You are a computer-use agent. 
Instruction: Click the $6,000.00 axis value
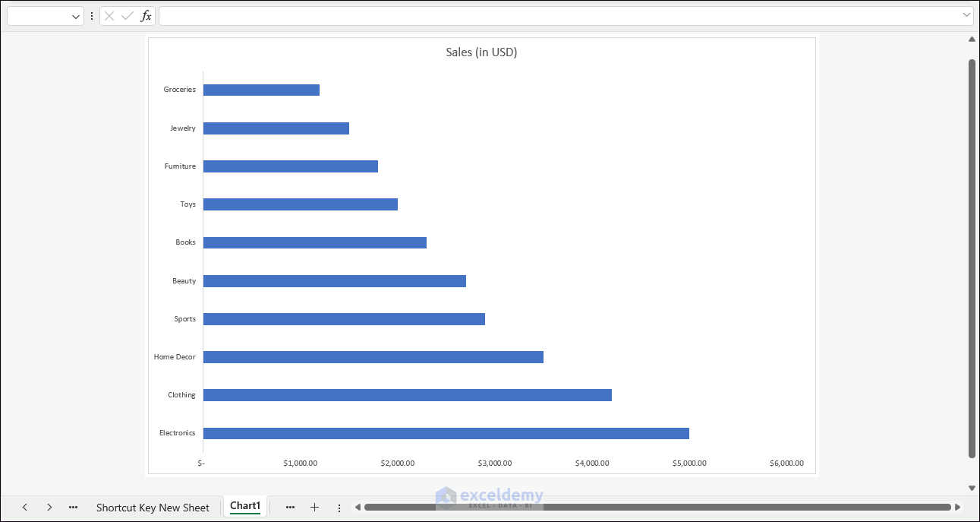[786, 463]
